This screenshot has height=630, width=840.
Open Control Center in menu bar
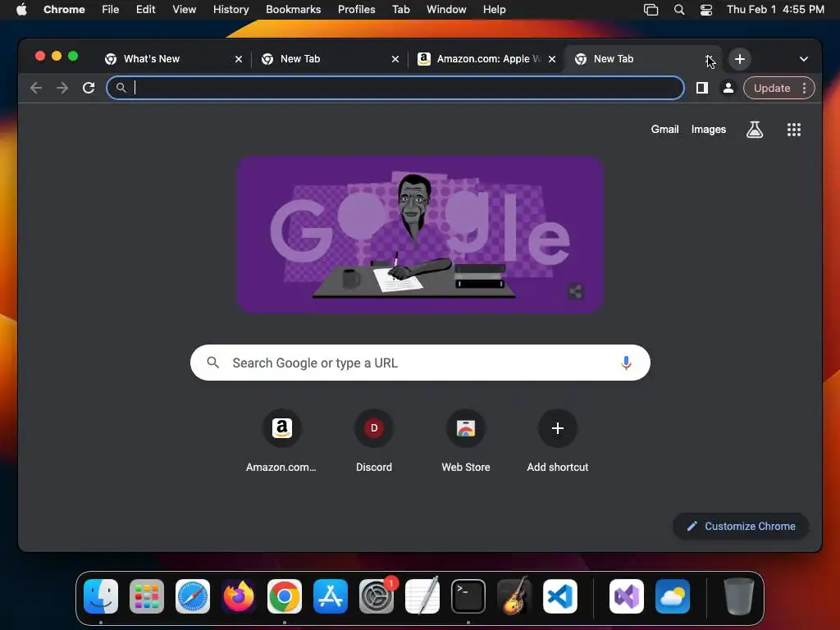pos(706,9)
